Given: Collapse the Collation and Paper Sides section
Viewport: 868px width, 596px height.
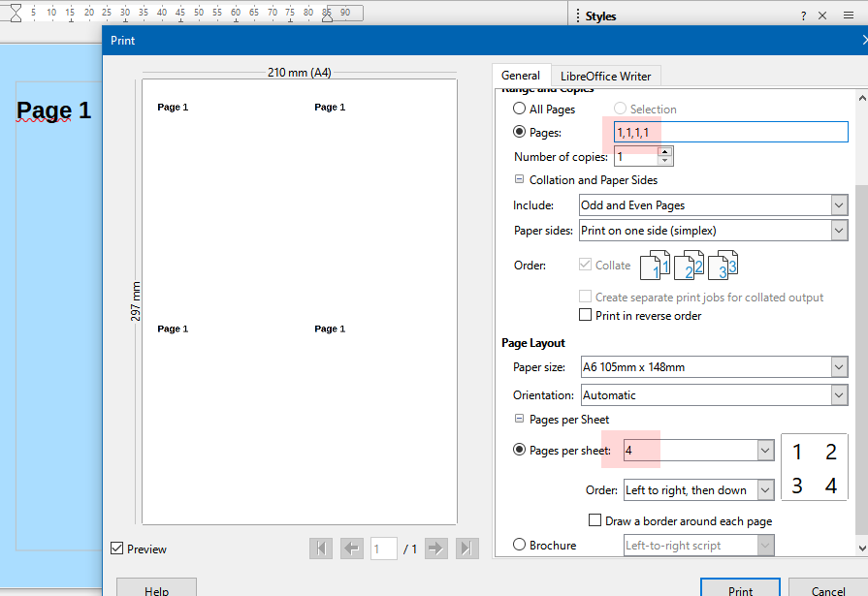Looking at the screenshot, I should pos(519,179).
